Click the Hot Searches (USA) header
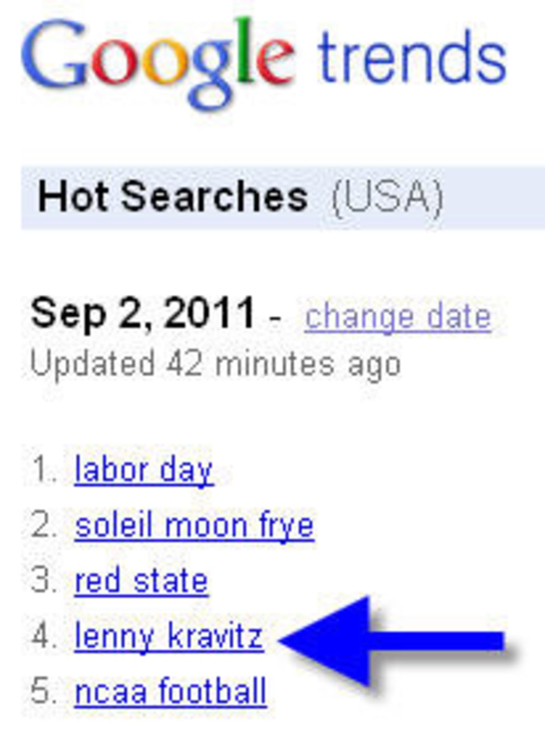This screenshot has width=545, height=756. pyautogui.click(x=283, y=197)
